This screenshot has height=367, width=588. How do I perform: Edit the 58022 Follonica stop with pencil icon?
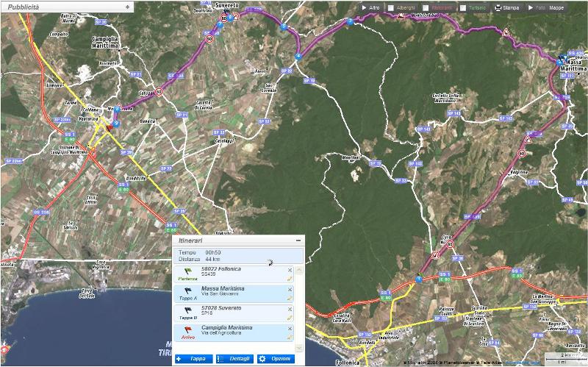(290, 279)
